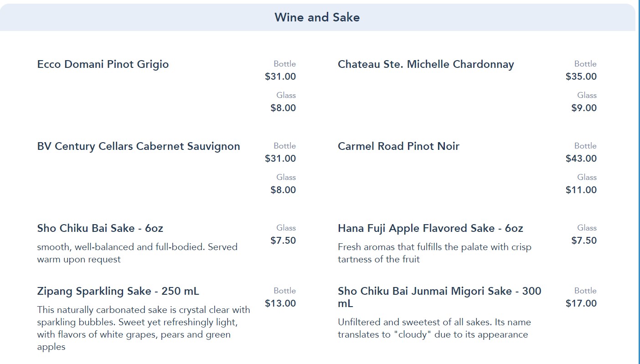Click the Wine and Sake section header

tap(317, 18)
